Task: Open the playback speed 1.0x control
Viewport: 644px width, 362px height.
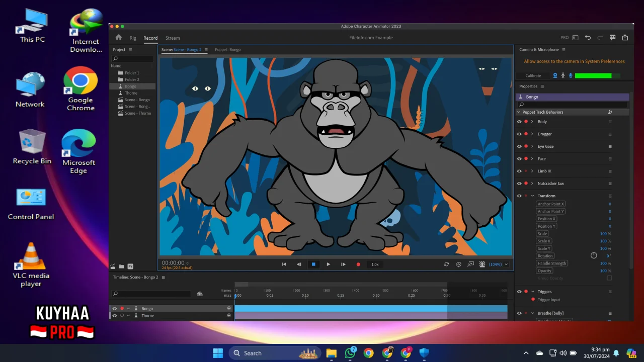Action: (x=375, y=264)
